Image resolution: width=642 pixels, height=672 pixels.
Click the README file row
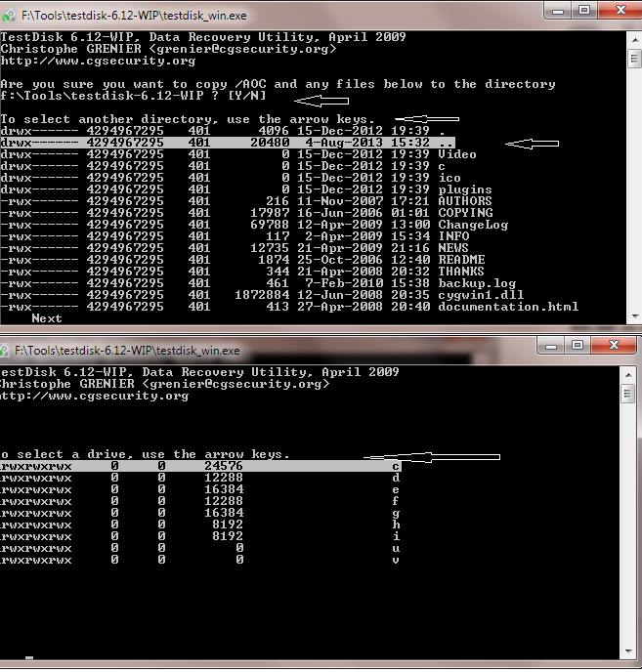point(242,260)
